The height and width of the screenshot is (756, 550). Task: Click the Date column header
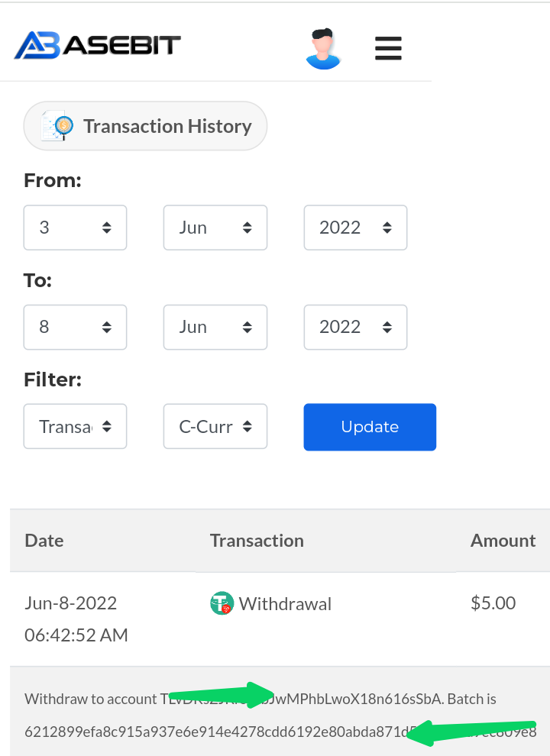pos(44,541)
